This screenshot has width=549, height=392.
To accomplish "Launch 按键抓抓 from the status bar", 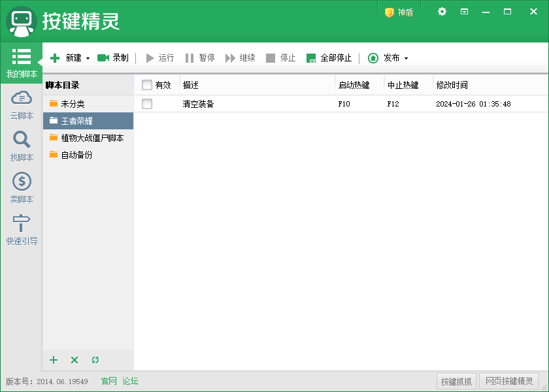I will [x=456, y=381].
